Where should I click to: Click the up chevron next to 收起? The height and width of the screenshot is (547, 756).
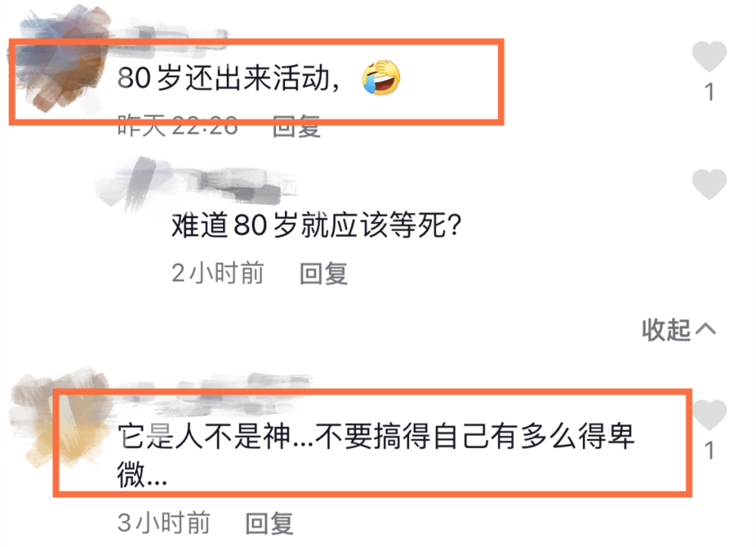click(x=706, y=329)
